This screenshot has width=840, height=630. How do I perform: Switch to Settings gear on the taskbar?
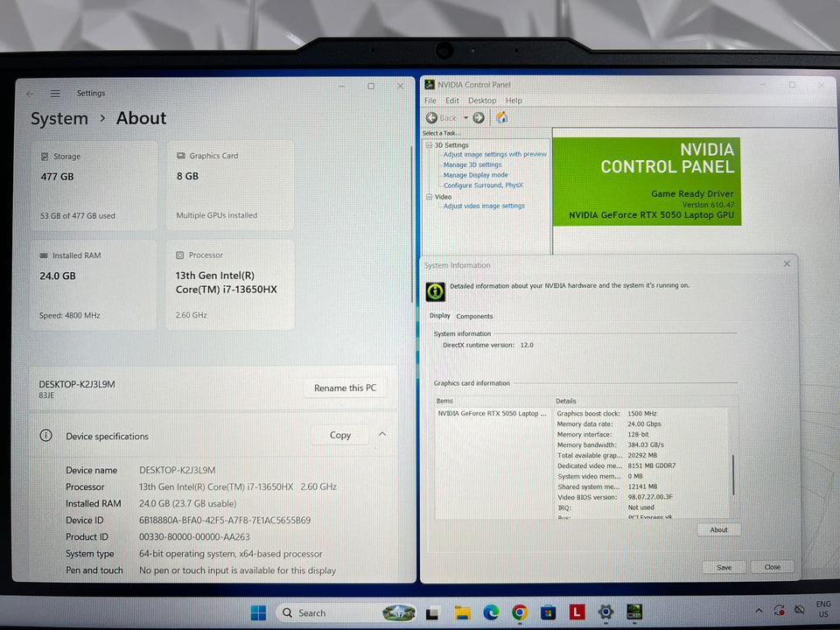click(605, 612)
